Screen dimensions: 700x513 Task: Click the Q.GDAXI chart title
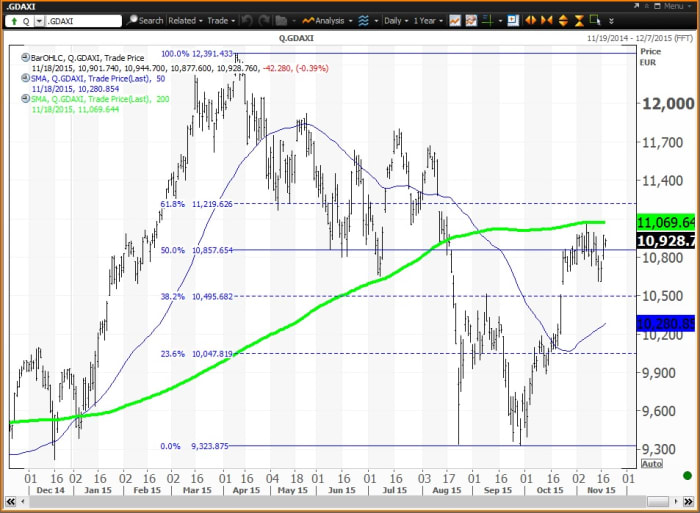point(296,38)
